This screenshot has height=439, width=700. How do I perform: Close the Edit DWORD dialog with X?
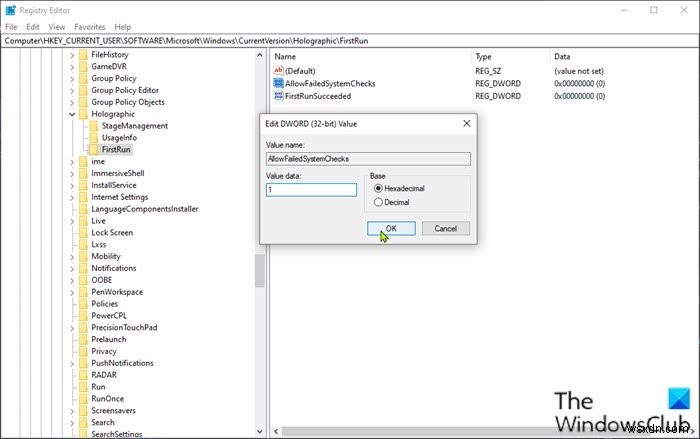(x=467, y=123)
